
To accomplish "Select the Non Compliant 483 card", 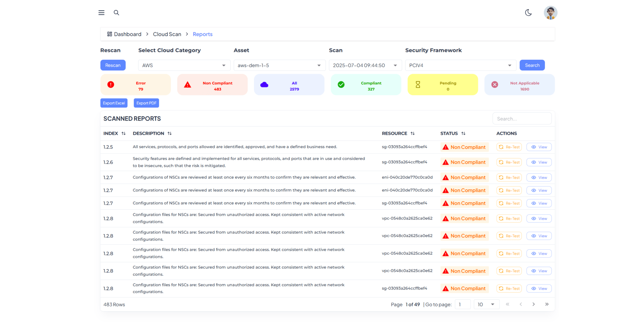I will tap(212, 84).
